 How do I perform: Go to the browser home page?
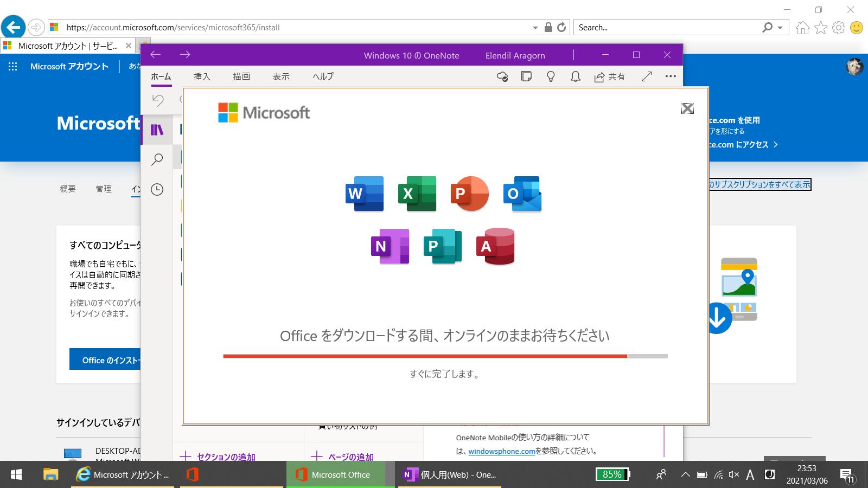pyautogui.click(x=803, y=28)
